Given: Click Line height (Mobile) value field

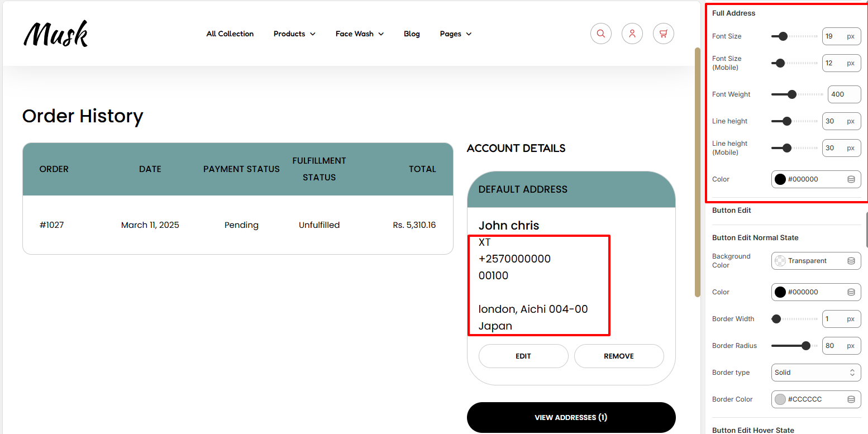Looking at the screenshot, I should (842, 148).
